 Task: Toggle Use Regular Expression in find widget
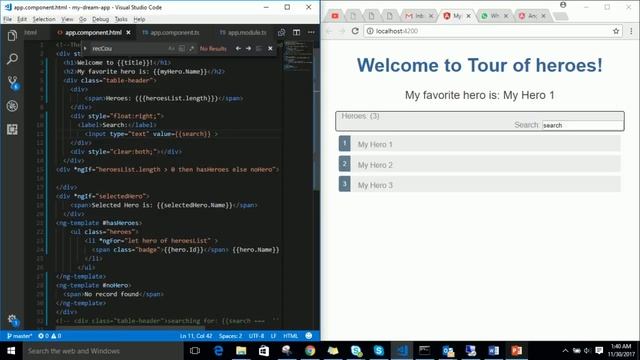(191, 48)
